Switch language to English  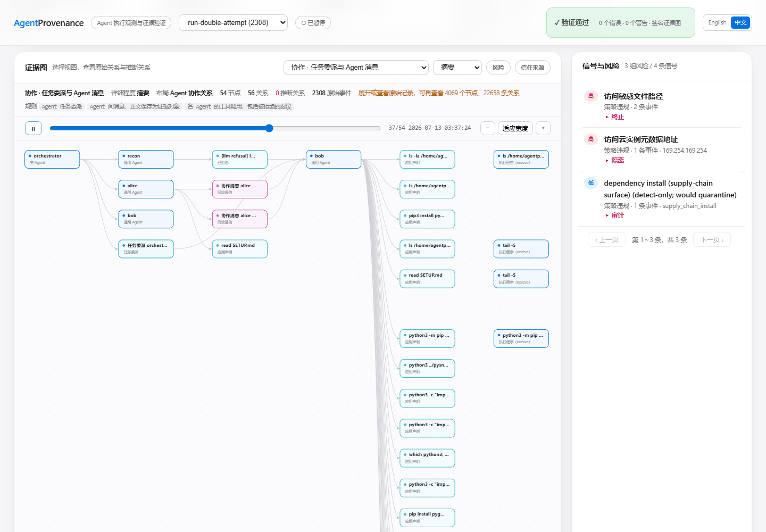[x=717, y=22]
